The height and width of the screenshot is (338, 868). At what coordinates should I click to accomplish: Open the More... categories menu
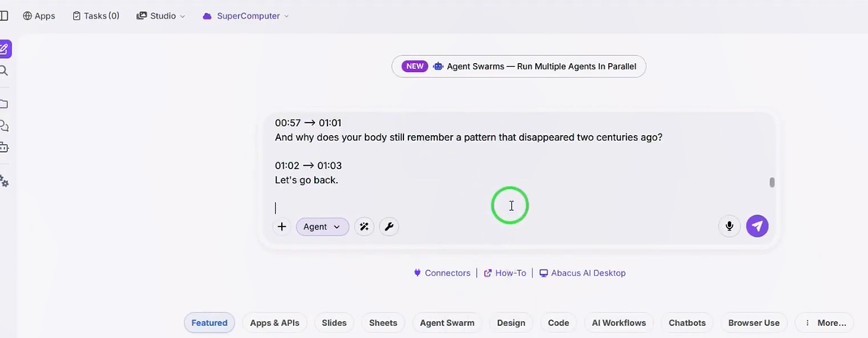click(825, 323)
